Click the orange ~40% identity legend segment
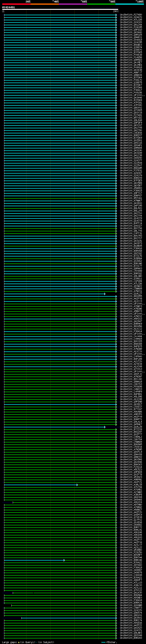Screen dimensions: 146x644 [x=45, y=4]
